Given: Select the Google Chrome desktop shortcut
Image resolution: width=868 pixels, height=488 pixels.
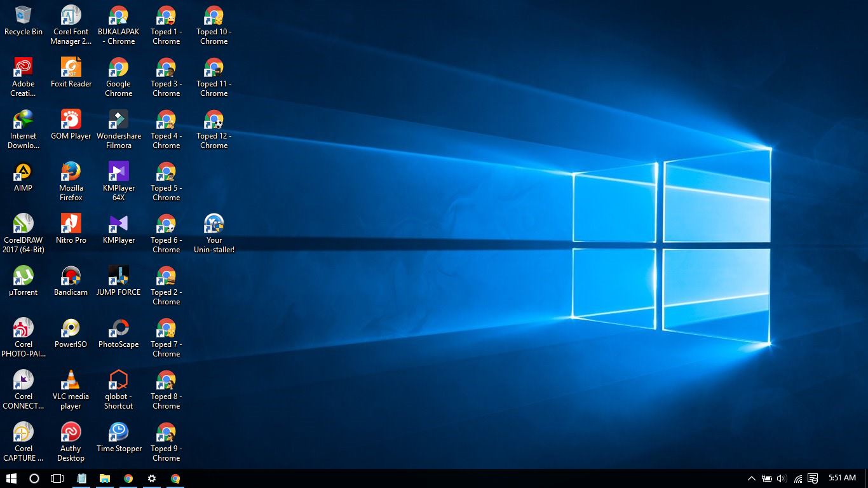Looking at the screenshot, I should (118, 78).
